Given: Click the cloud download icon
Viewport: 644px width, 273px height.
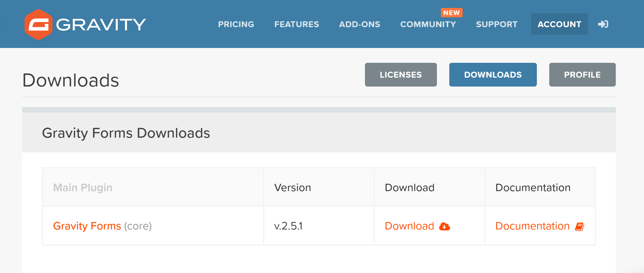Looking at the screenshot, I should 445,227.
